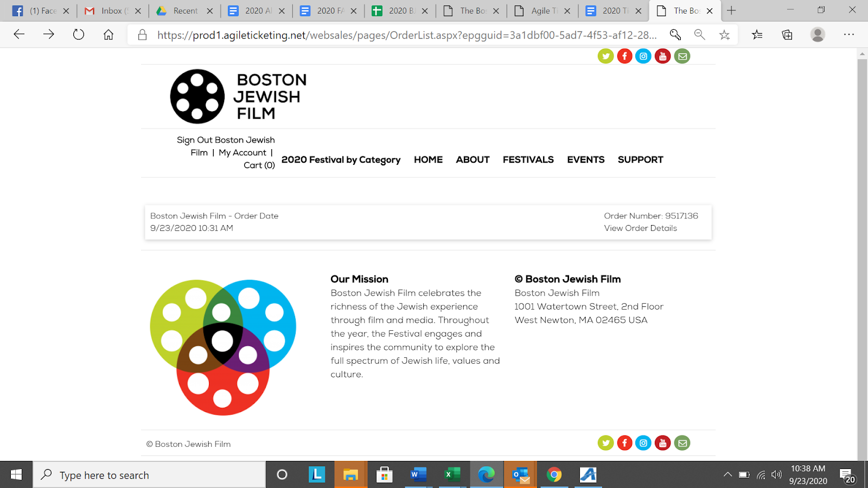Open the Twitter icon in the page header
Viewport: 868px width, 488px height.
605,56
